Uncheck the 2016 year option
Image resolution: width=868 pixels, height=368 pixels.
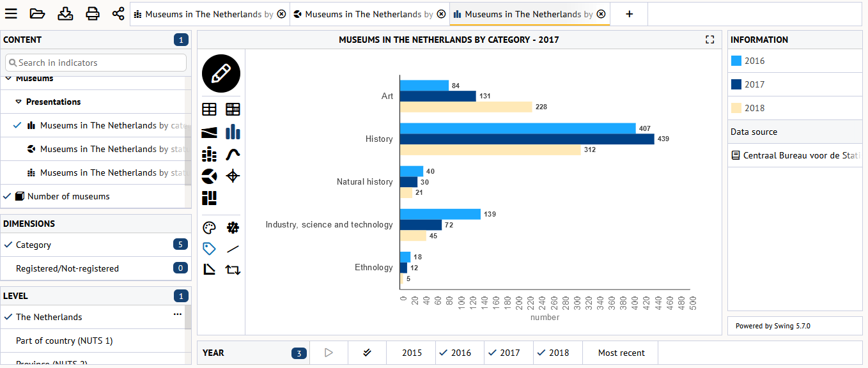point(460,353)
